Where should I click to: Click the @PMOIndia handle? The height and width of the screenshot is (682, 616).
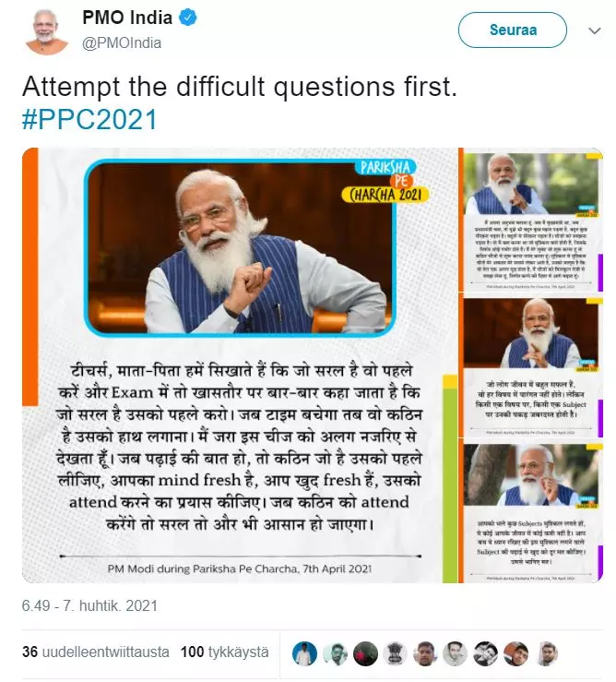tap(122, 43)
